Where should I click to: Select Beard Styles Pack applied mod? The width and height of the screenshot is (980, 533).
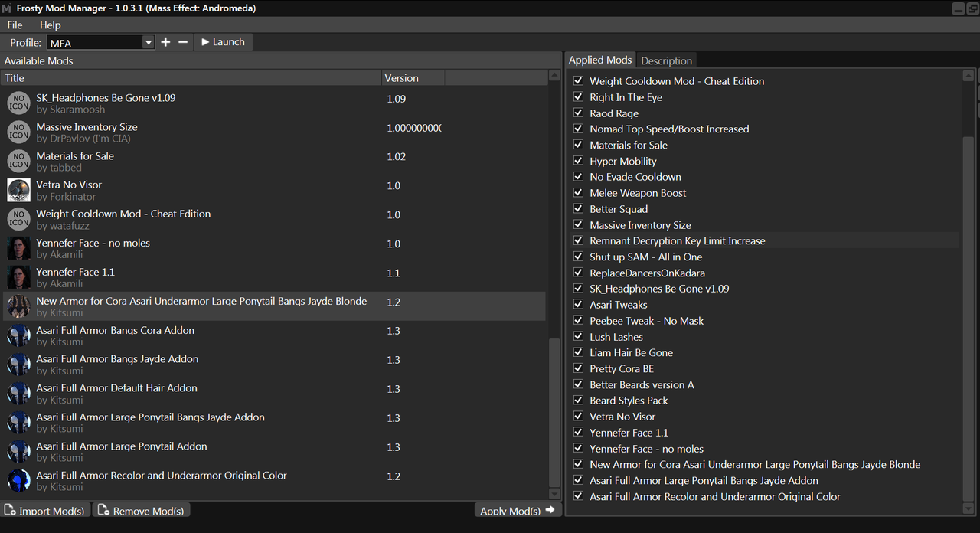(629, 401)
